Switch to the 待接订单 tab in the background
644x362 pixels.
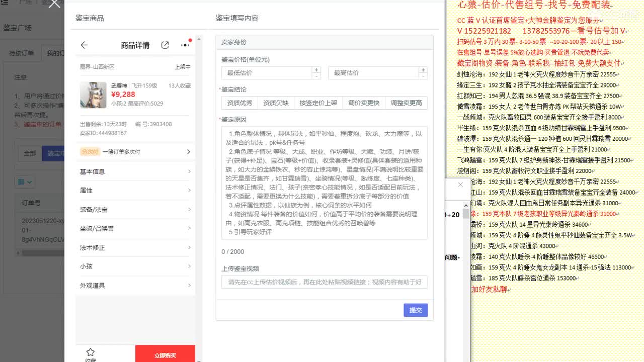point(22,53)
